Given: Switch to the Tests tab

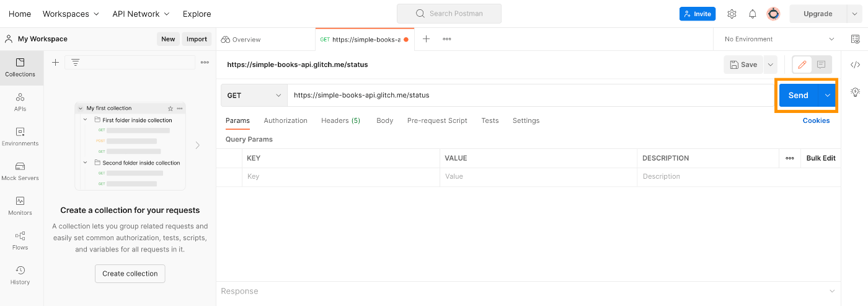Looking at the screenshot, I should point(490,120).
